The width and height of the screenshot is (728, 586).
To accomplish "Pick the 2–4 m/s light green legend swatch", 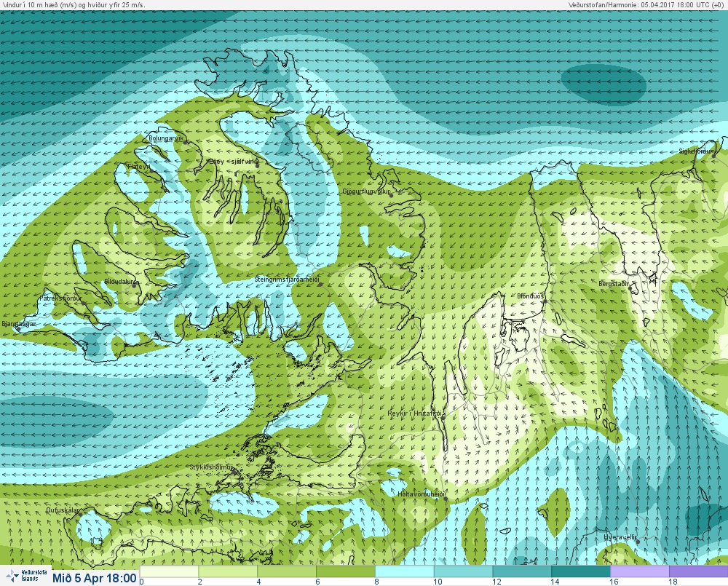I will 228,571.
